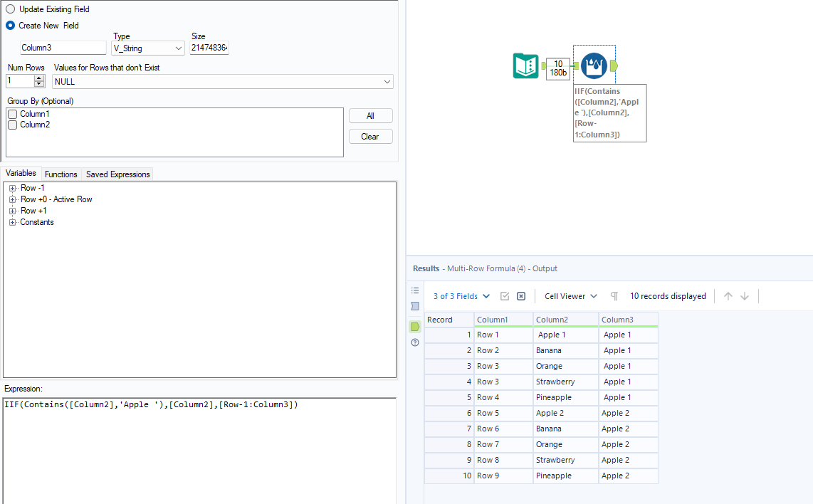The image size is (813, 504).
Task: Switch to the Saved Expressions tab
Action: pos(117,174)
